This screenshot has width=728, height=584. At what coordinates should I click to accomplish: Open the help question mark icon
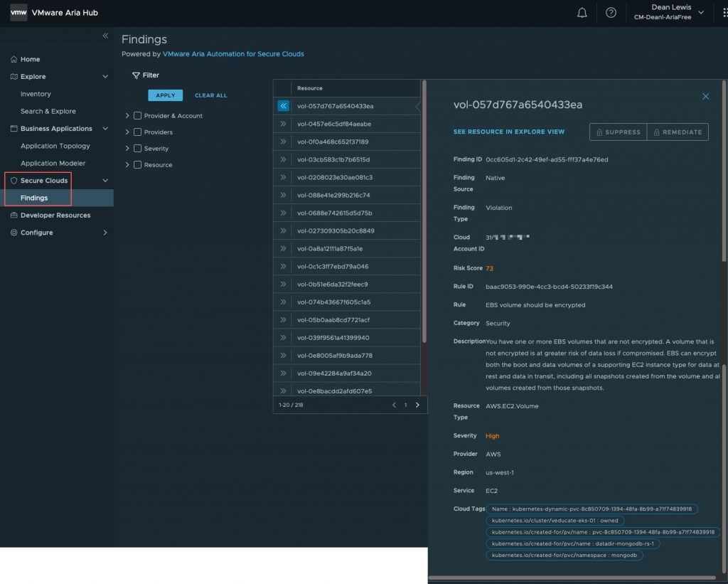pyautogui.click(x=611, y=13)
